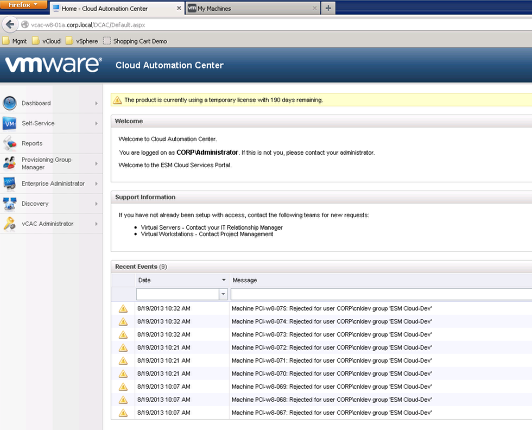Click warning icon for PCI-w8-072 event
This screenshot has width=532, height=430.
pyautogui.click(x=123, y=348)
